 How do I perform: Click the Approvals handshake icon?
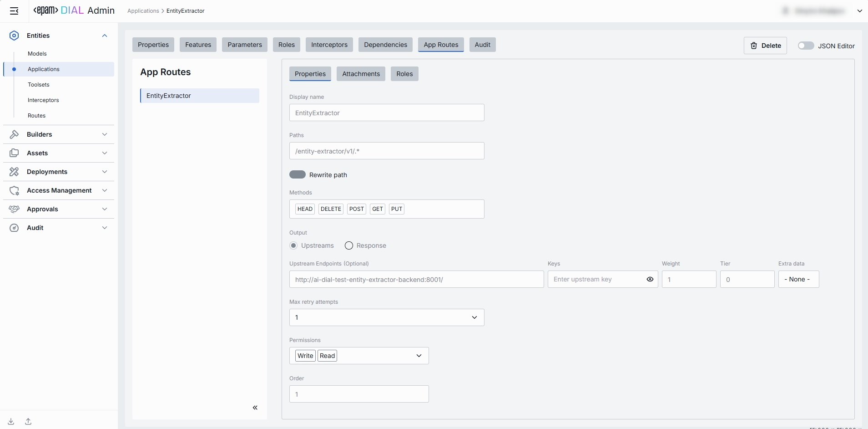[14, 209]
